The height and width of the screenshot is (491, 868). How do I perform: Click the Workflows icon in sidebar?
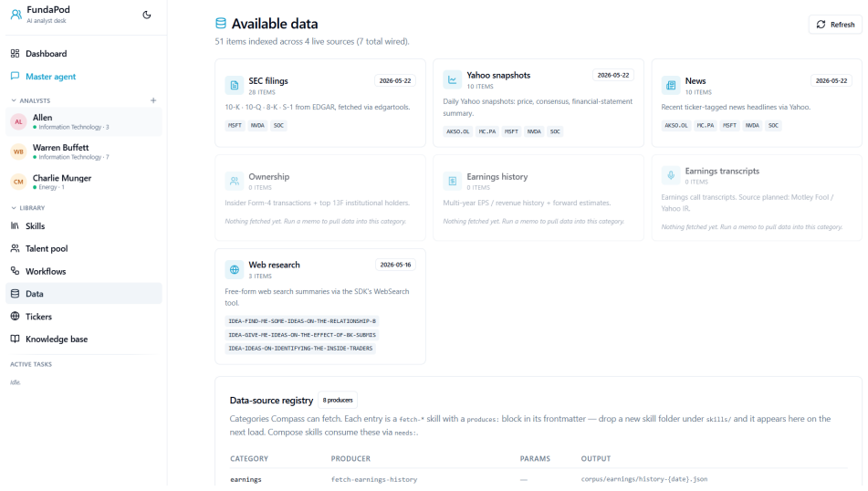[15, 271]
